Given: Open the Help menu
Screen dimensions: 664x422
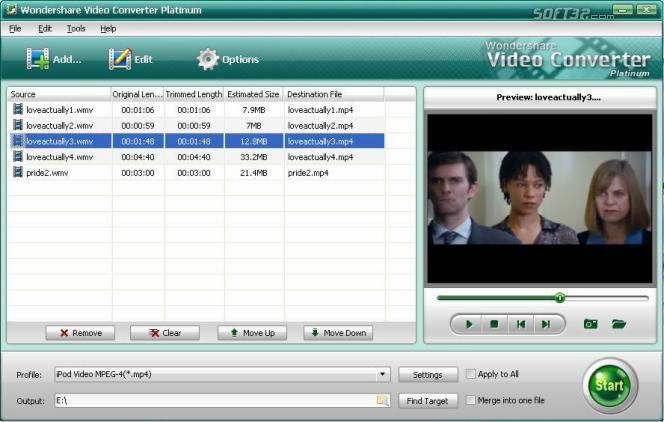Looking at the screenshot, I should click(x=108, y=29).
